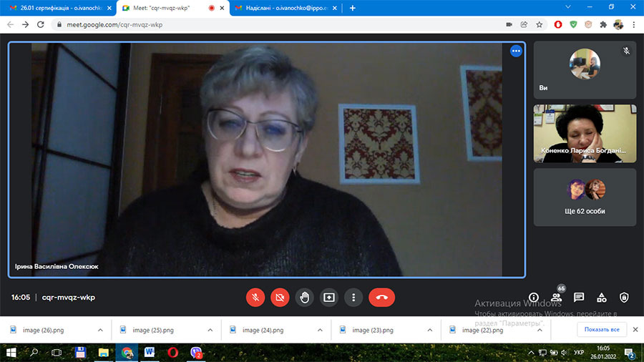Open File Explorer from taskbar
Viewport: 644px width, 362px height.
click(x=103, y=353)
